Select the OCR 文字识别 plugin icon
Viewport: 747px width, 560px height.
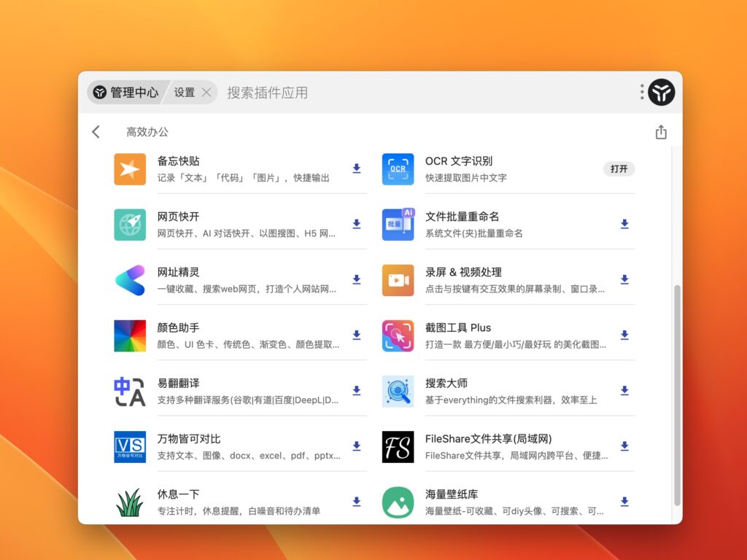398,168
